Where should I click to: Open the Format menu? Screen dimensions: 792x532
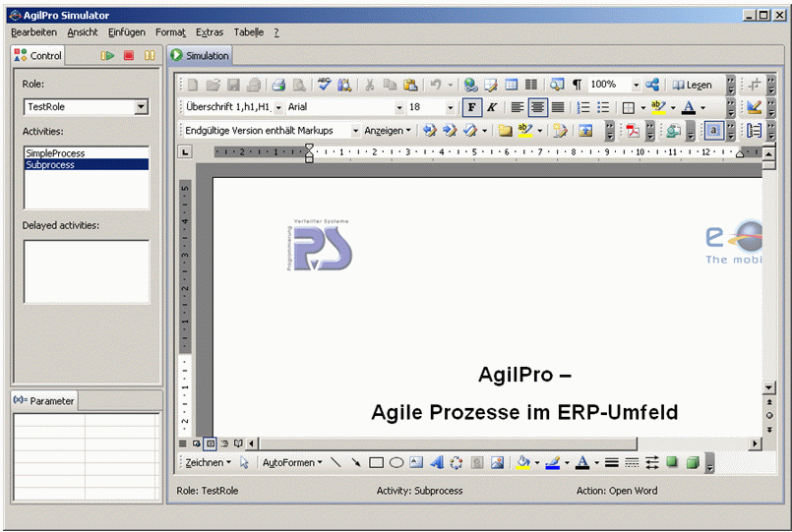coord(170,32)
